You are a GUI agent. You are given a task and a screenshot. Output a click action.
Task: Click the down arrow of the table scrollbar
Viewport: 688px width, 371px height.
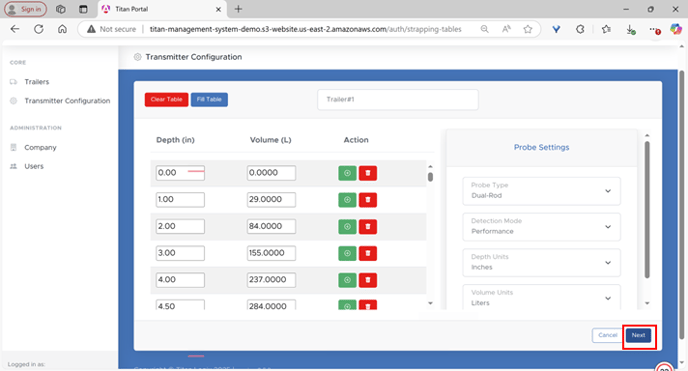[x=430, y=303]
